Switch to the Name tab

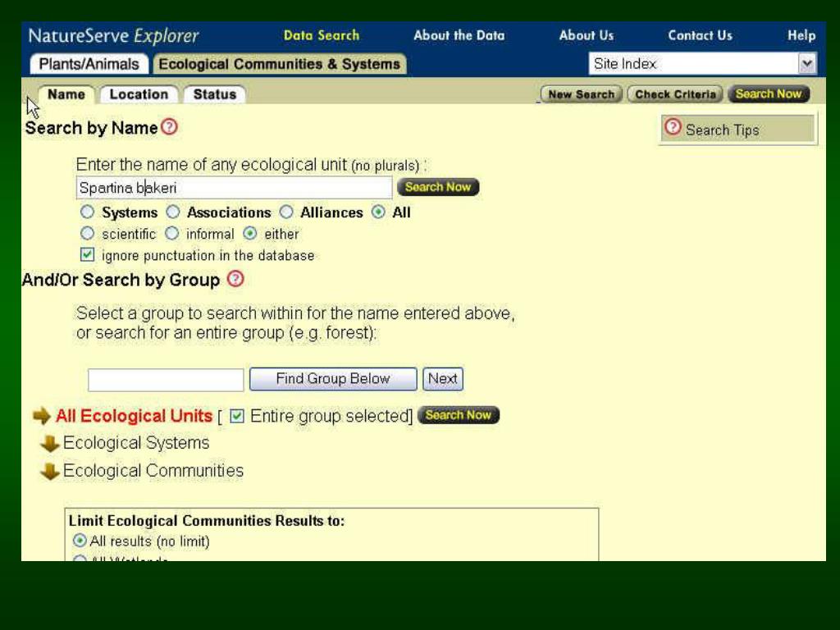(x=66, y=94)
